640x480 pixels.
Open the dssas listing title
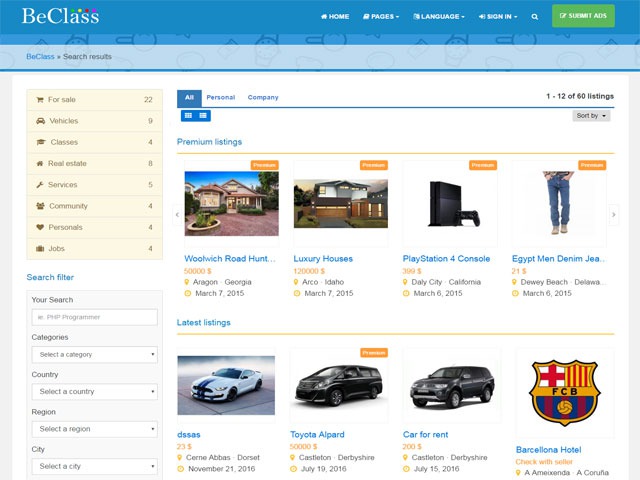(x=189, y=434)
